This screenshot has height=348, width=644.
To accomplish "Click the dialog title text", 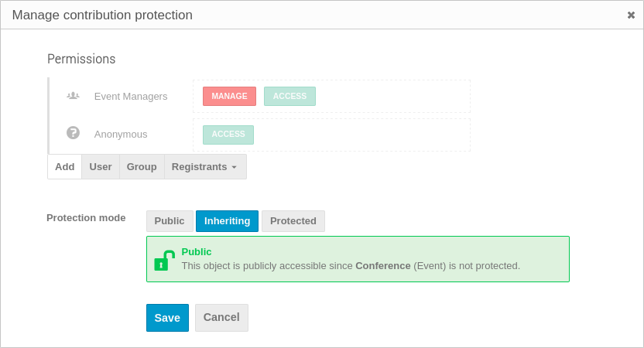I will (x=102, y=15).
